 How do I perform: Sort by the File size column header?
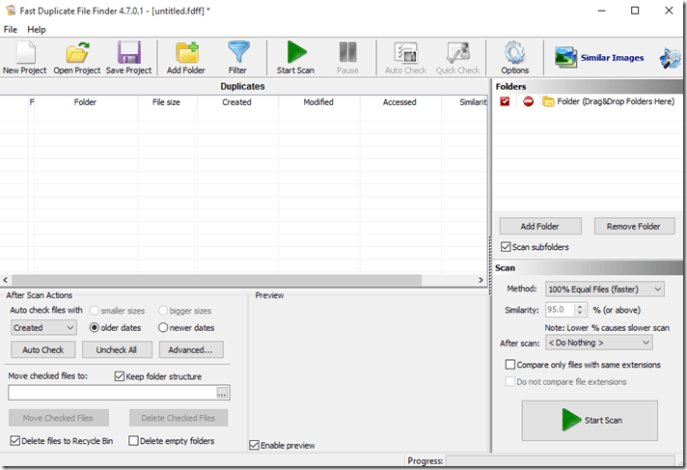[x=166, y=102]
